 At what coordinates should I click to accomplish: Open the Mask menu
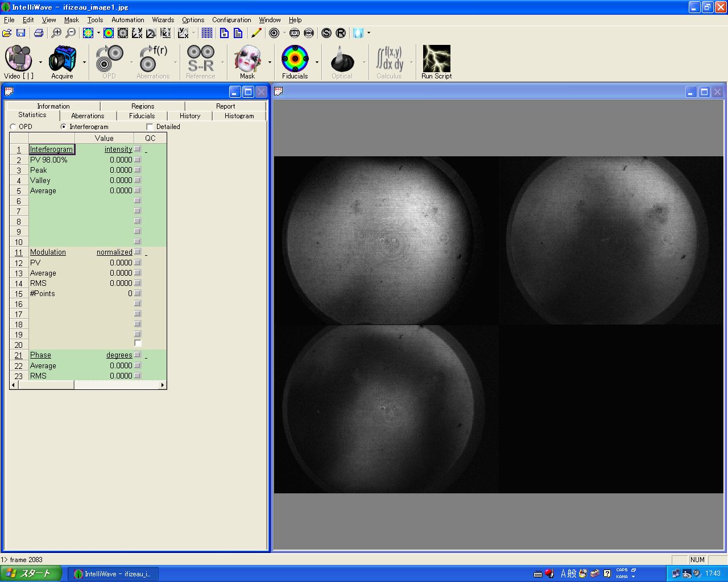(72, 20)
